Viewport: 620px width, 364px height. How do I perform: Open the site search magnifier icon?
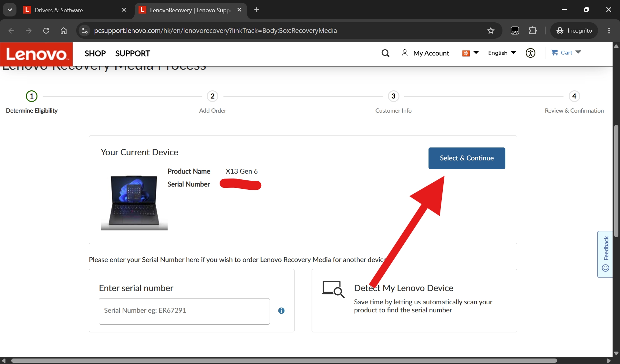[385, 53]
